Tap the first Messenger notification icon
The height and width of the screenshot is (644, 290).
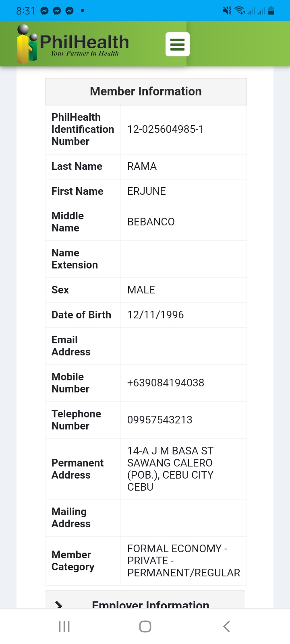point(45,11)
